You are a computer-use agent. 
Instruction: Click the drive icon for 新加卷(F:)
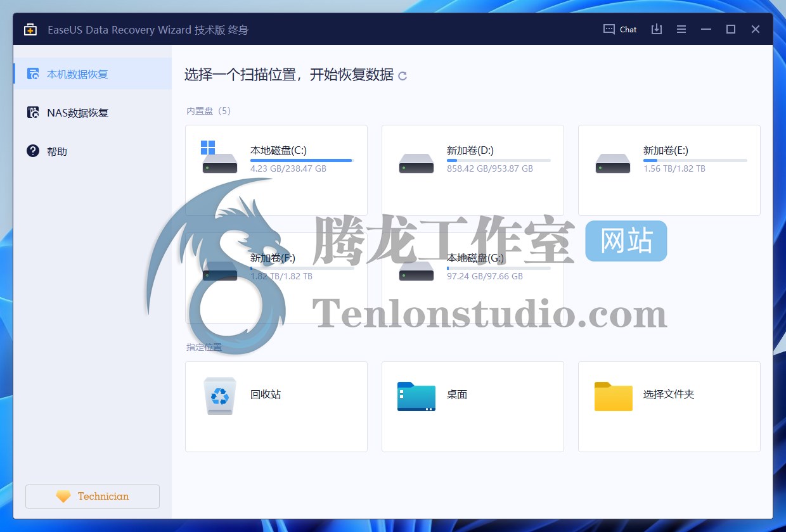click(220, 271)
